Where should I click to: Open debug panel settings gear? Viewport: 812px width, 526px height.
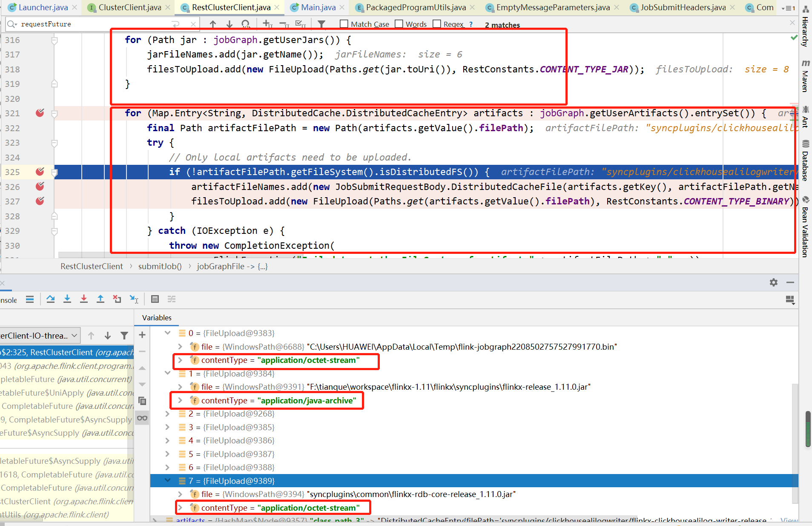pos(774,282)
